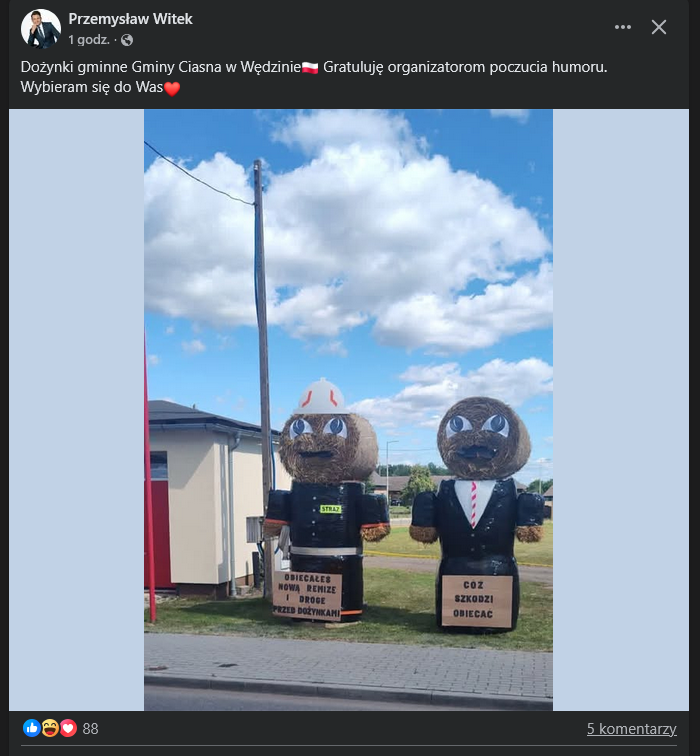The image size is (700, 756).
Task: Close the post viewer with the X
Action: coord(659,27)
